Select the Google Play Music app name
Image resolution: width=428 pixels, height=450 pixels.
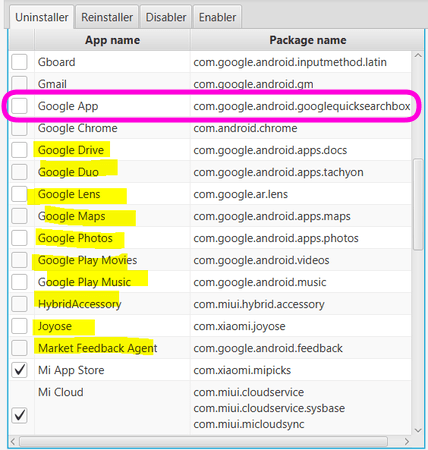[84, 282]
